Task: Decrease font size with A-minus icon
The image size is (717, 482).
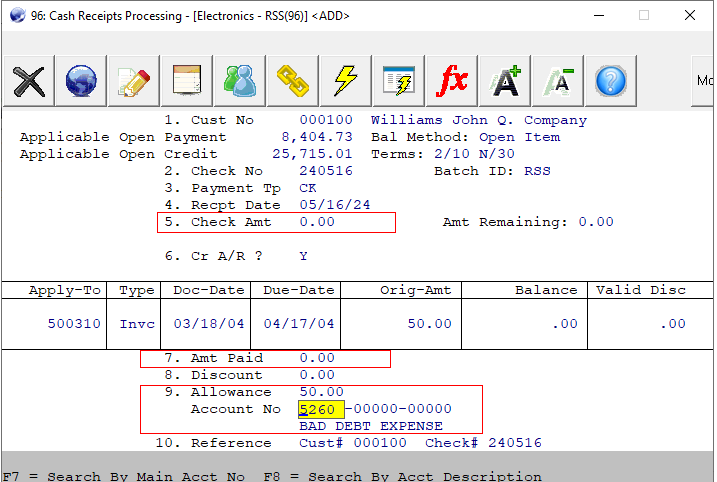Action: (558, 81)
